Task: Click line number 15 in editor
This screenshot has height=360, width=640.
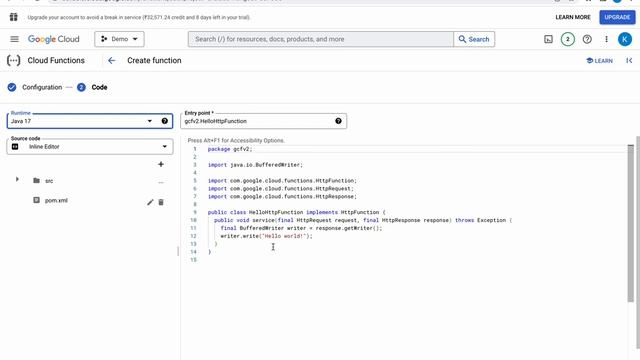Action: (x=193, y=260)
